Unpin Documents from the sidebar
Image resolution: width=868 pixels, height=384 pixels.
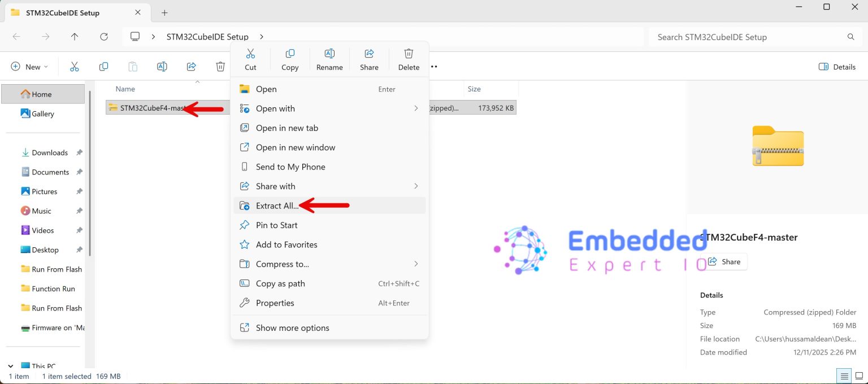tap(79, 172)
